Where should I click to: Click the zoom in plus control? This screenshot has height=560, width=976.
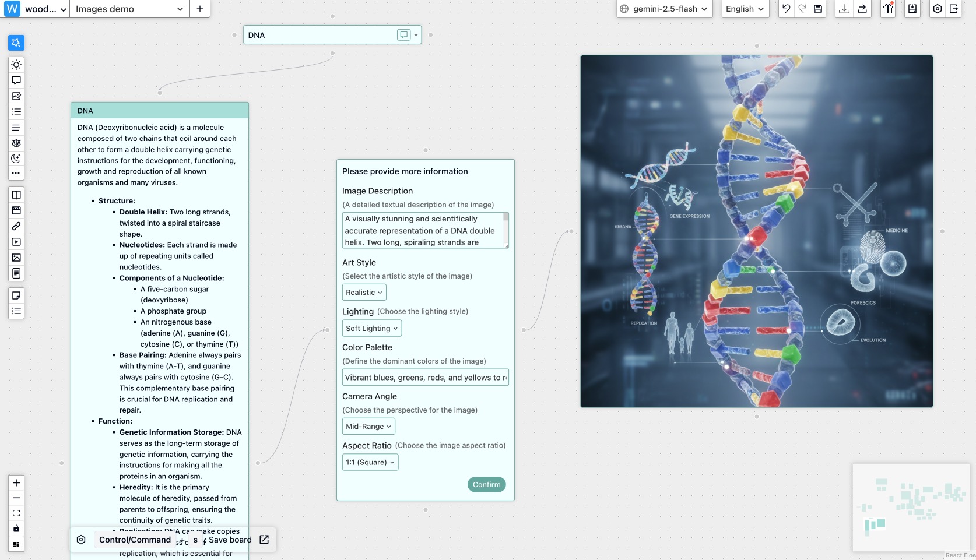click(x=16, y=482)
